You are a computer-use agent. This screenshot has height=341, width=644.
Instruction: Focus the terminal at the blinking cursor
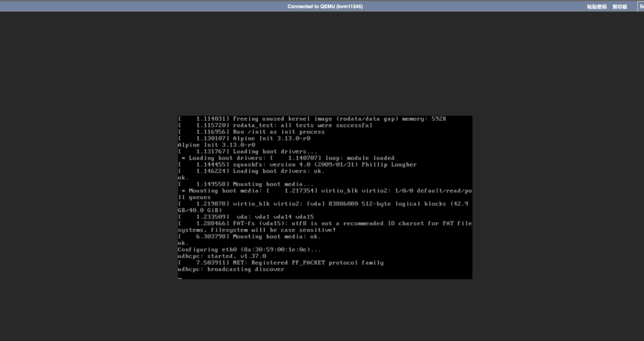[x=180, y=276]
